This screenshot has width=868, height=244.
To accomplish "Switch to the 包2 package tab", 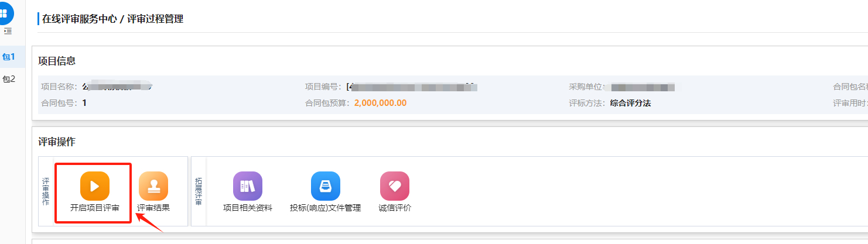I will (x=8, y=79).
